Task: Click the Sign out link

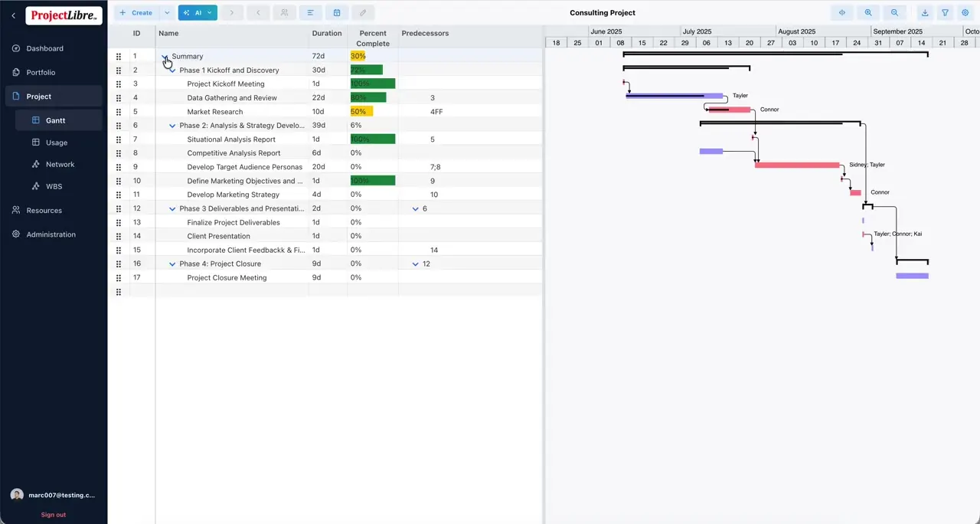Action: [53, 515]
